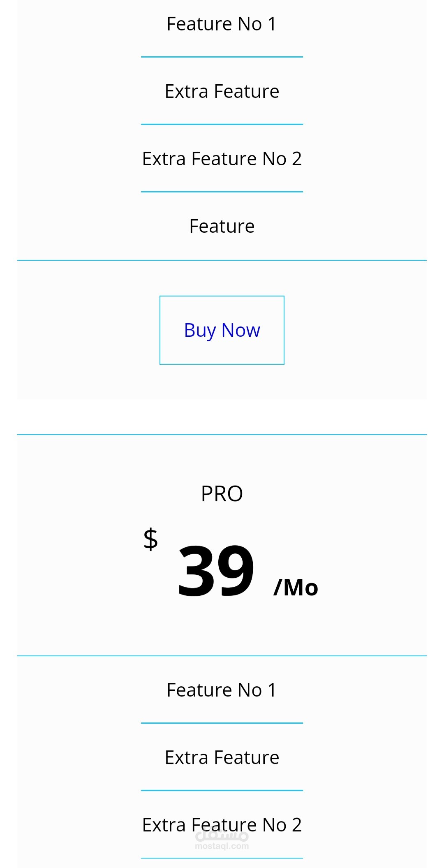Select the PRO plan heading
The width and height of the screenshot is (444, 868).
point(222,493)
